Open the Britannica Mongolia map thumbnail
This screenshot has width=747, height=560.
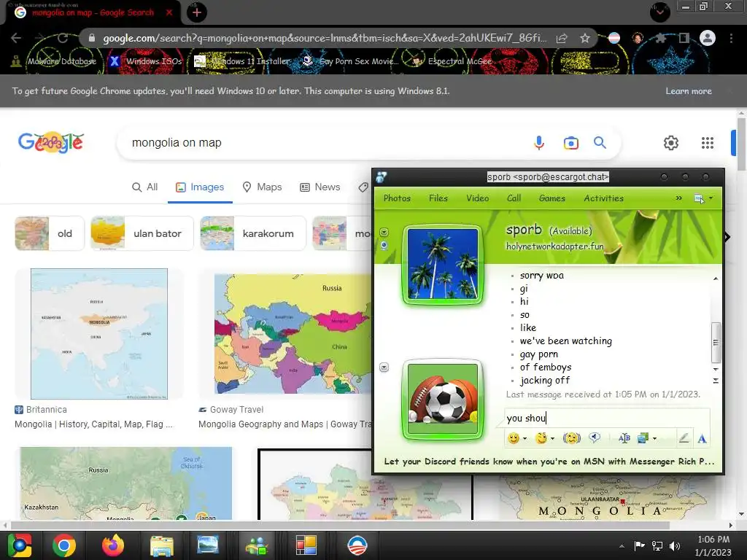click(x=99, y=334)
